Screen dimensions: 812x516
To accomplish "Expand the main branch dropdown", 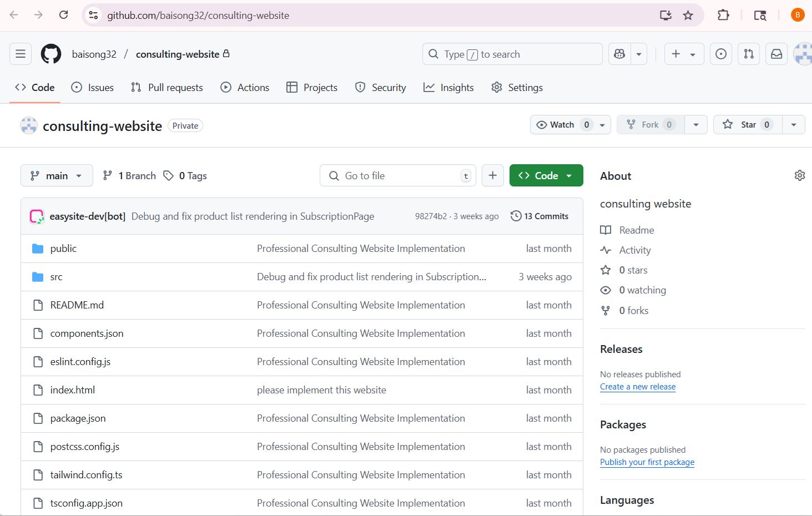I will [x=57, y=175].
